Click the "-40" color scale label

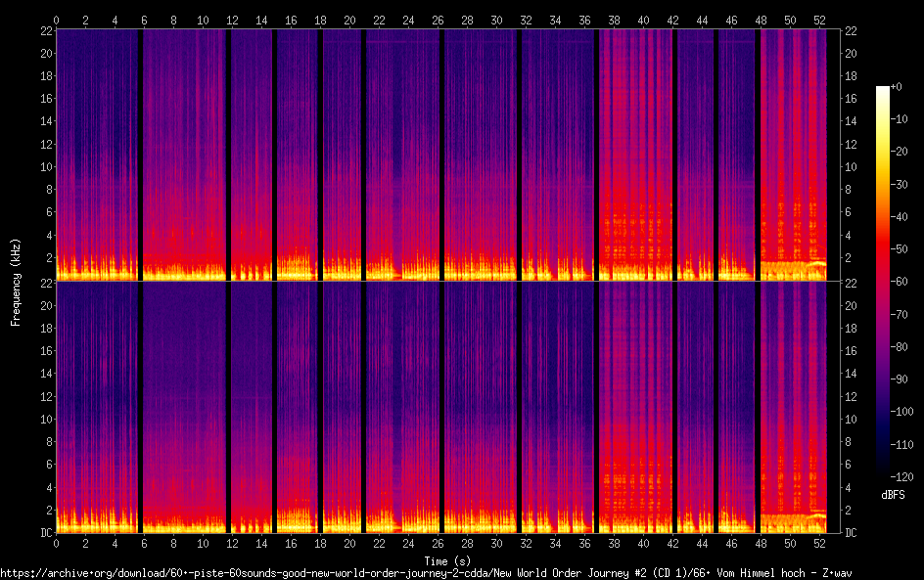(x=900, y=217)
